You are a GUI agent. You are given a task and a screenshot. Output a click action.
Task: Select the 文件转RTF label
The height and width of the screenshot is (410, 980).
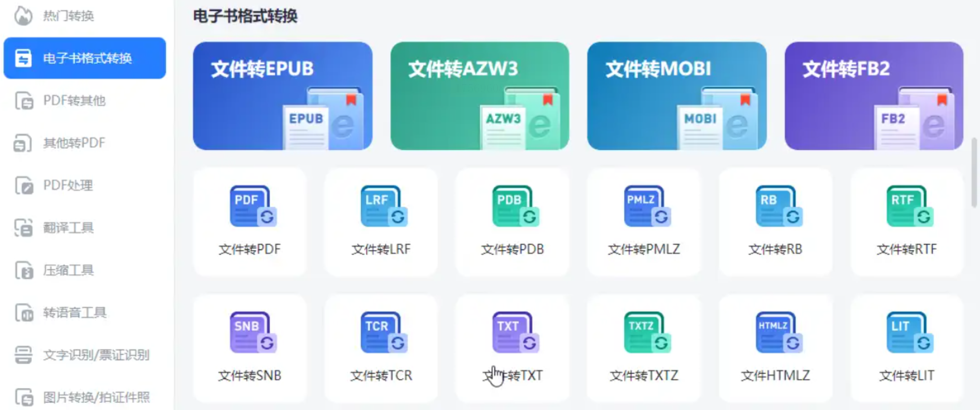coord(907,249)
